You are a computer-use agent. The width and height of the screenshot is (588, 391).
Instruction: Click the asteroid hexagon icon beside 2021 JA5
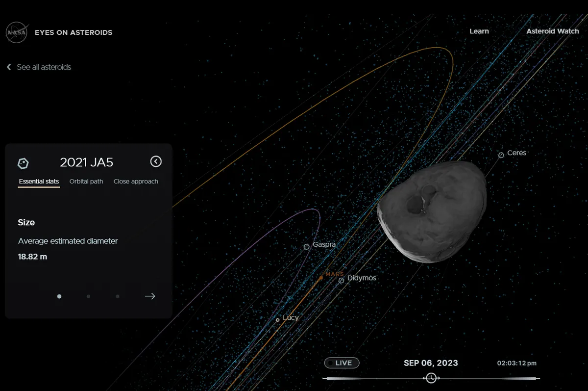pyautogui.click(x=23, y=163)
